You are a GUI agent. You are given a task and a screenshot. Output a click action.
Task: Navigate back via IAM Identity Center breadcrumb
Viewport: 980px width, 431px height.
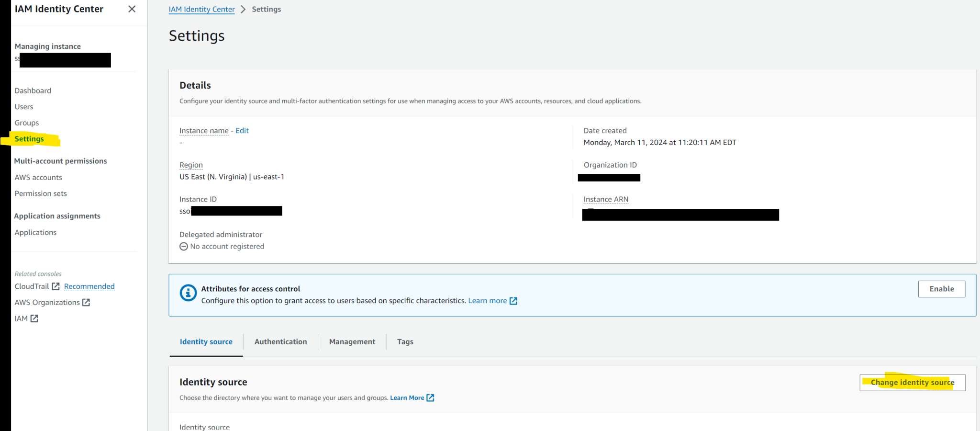201,9
